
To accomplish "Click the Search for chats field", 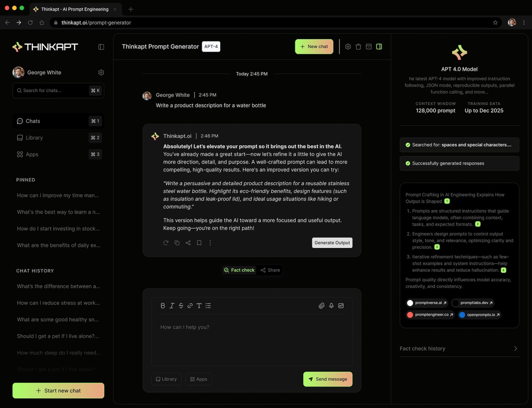I will [x=53, y=90].
